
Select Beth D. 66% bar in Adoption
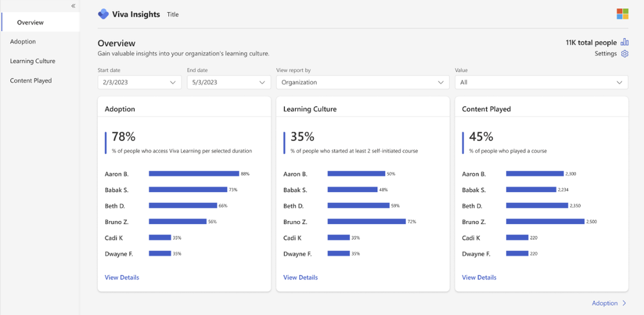pos(183,205)
